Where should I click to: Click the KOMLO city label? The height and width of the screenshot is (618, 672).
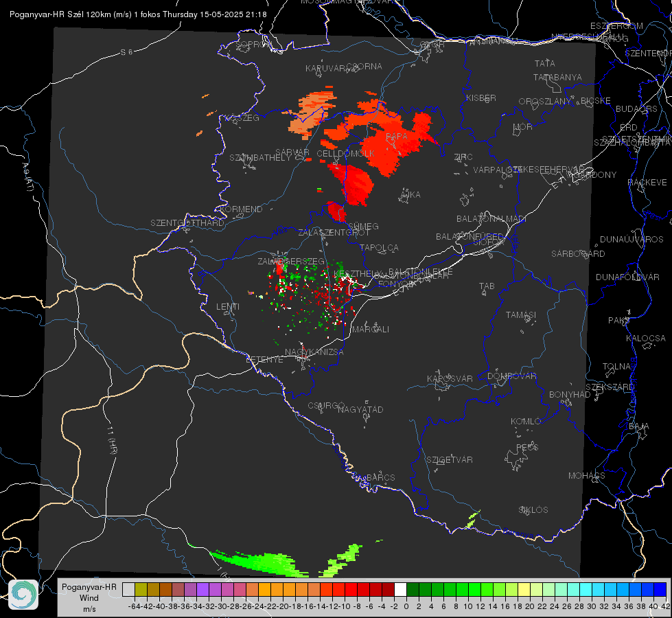coord(526,422)
